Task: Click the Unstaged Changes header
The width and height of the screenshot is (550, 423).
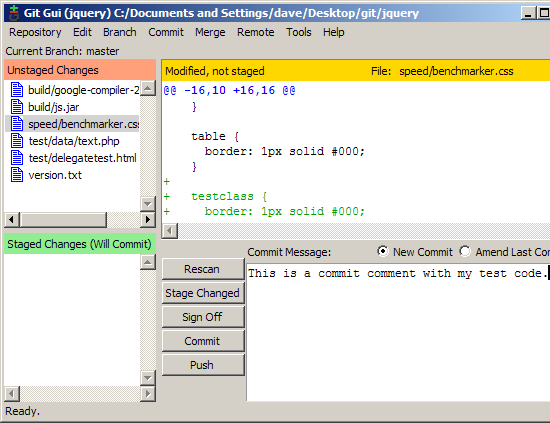Action: tap(80, 70)
